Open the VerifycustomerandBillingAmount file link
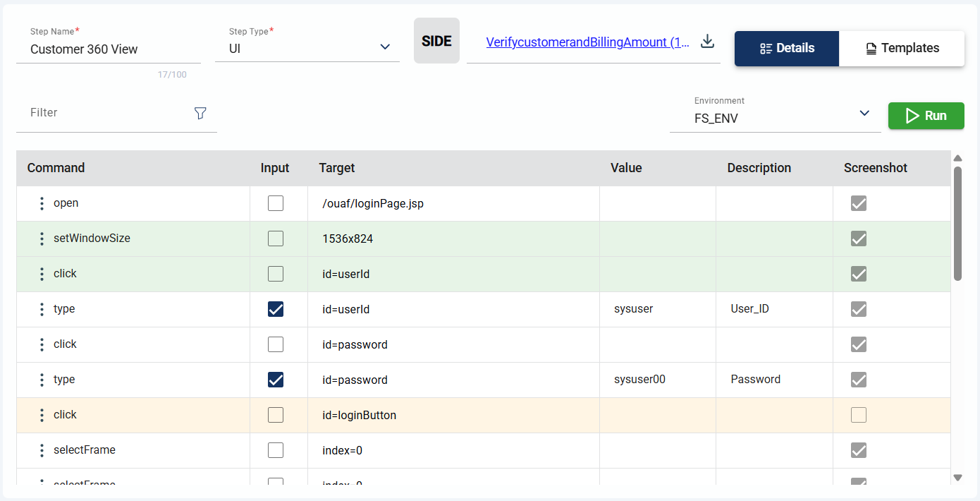Viewport: 980px width, 501px height. pos(587,42)
